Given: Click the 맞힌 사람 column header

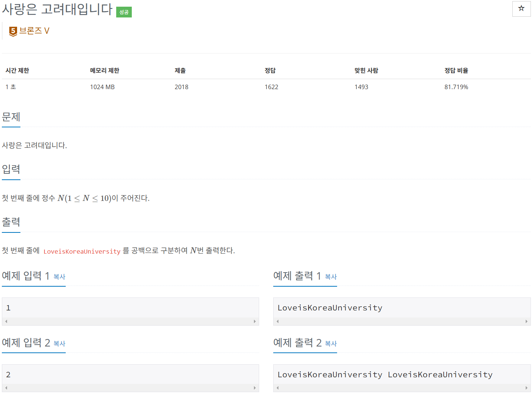Looking at the screenshot, I should click(366, 71).
